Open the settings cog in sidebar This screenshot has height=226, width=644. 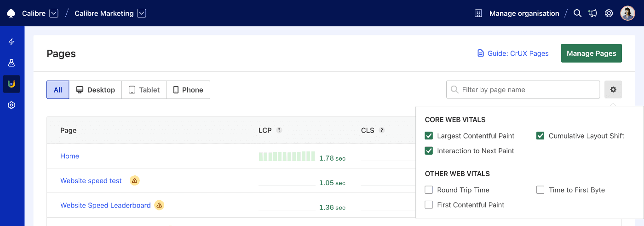[x=11, y=105]
